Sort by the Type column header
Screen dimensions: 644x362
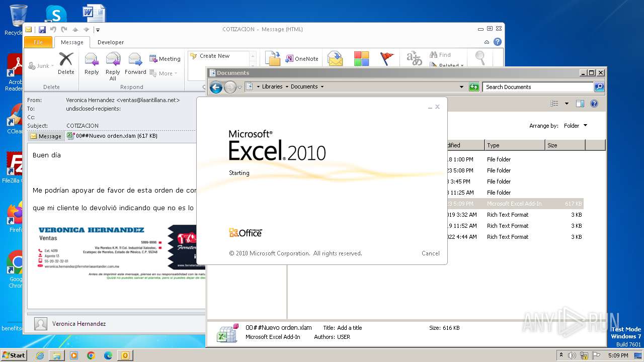tap(515, 145)
